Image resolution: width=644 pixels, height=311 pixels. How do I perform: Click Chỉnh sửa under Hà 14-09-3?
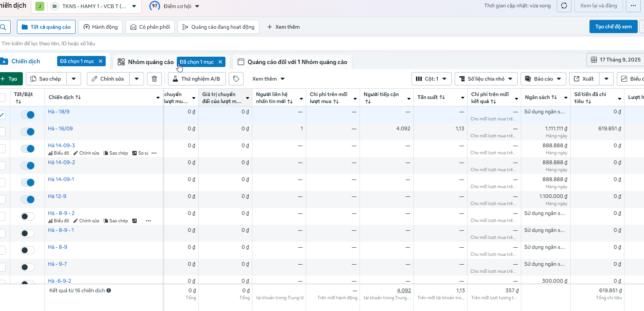pyautogui.click(x=86, y=153)
